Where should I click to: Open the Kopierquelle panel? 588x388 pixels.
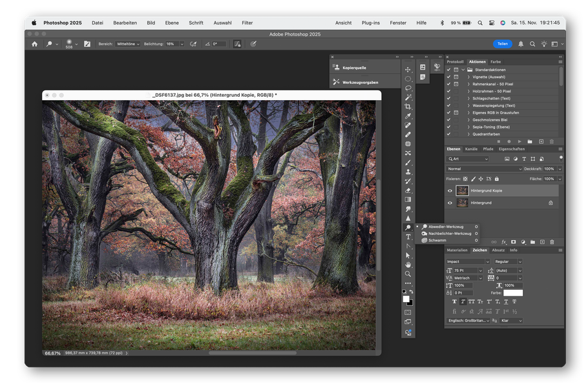(x=365, y=67)
